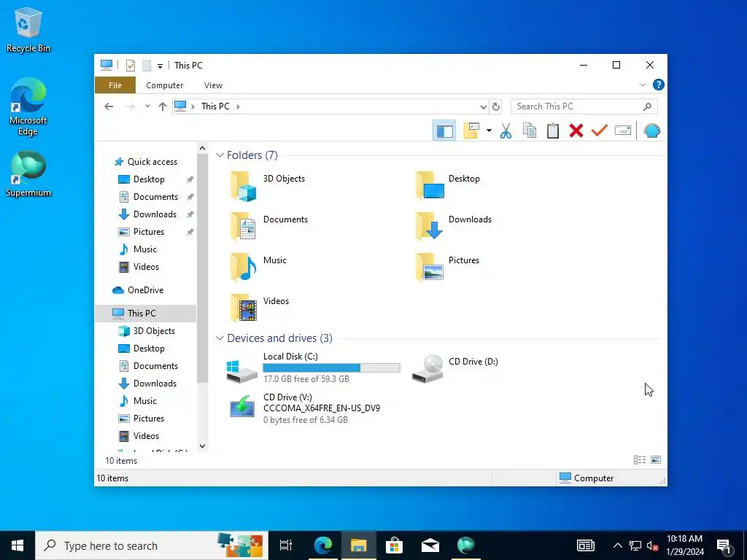Open Task View from taskbar

click(x=286, y=545)
